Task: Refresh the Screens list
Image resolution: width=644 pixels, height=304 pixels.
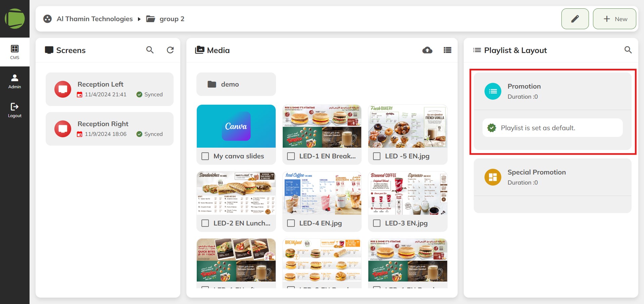Action: coord(170,50)
